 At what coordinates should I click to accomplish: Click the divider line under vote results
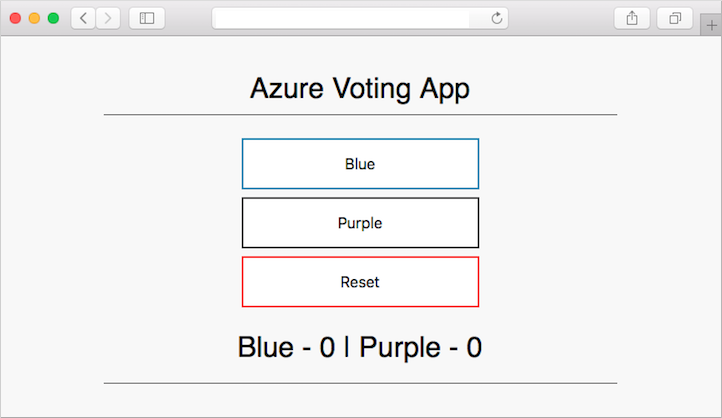360,383
